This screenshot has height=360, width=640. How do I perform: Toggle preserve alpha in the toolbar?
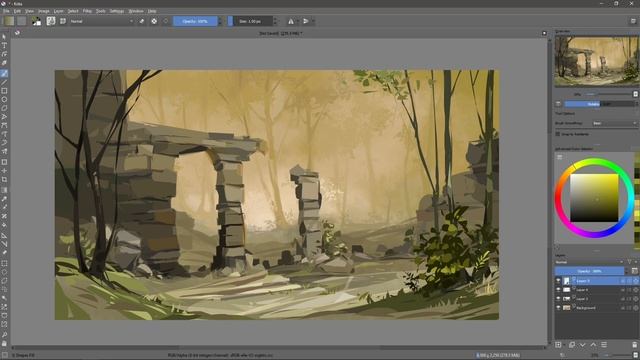[154, 21]
